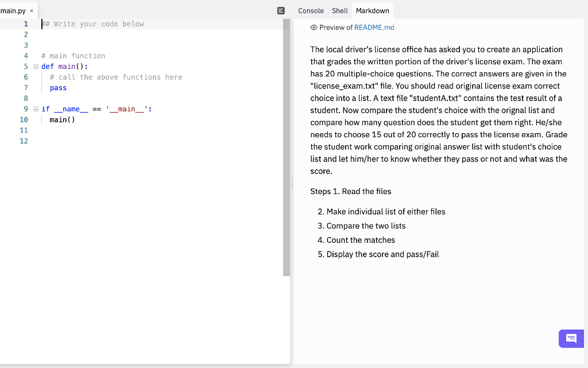Switch to the Console tab

coord(311,10)
